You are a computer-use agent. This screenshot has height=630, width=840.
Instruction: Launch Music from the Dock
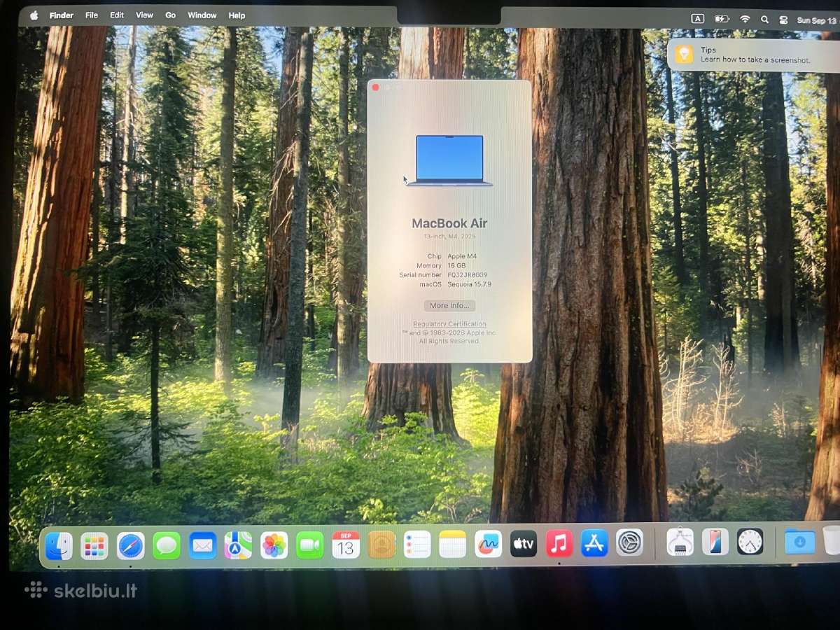click(x=559, y=543)
